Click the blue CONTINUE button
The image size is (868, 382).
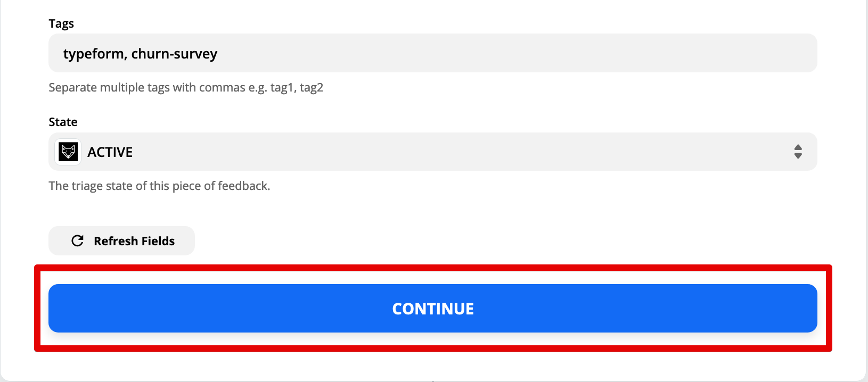click(432, 308)
